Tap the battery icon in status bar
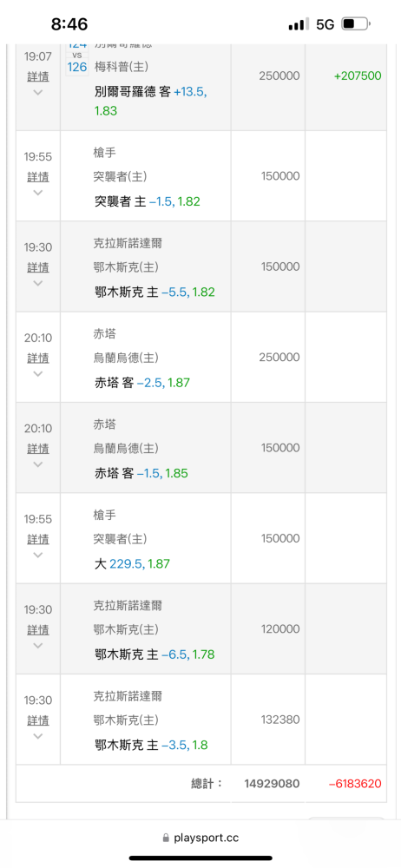Screen dimensions: 401x868 (x=356, y=24)
